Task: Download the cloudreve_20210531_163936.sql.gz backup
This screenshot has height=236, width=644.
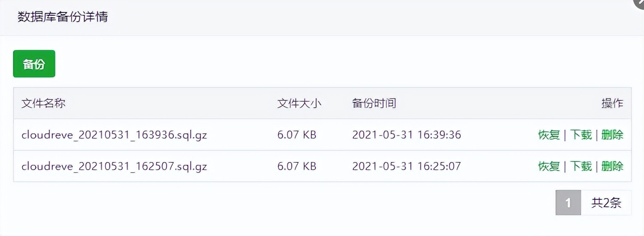Action: 581,135
